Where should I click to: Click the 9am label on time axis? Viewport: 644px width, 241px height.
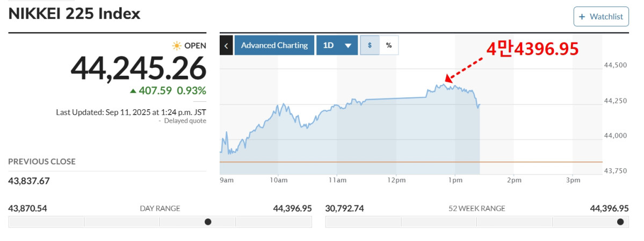coord(227,181)
